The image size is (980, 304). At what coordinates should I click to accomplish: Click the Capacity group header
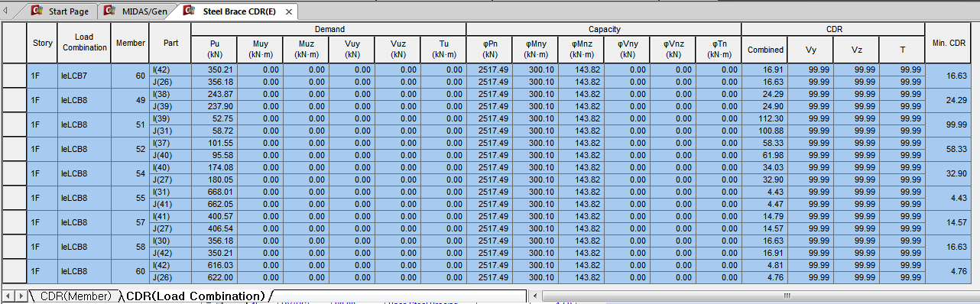604,29
